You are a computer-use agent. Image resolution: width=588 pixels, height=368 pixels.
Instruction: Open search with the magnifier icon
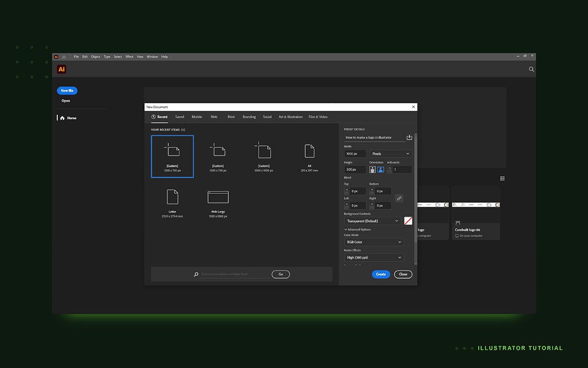tap(532, 69)
